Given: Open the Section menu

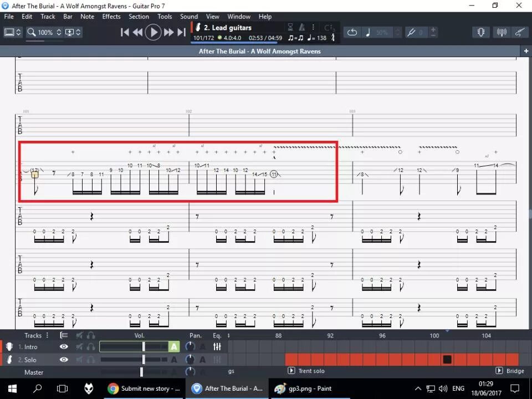Looking at the screenshot, I should coord(139,16).
